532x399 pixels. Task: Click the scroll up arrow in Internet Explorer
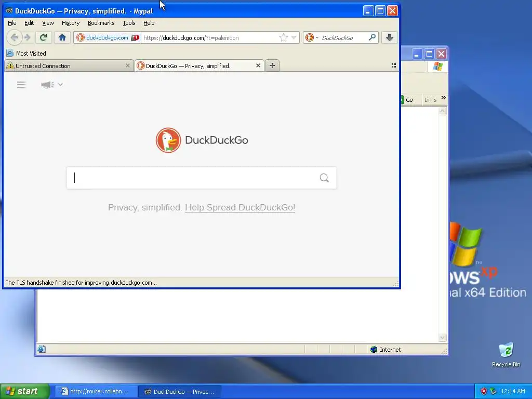(442, 111)
